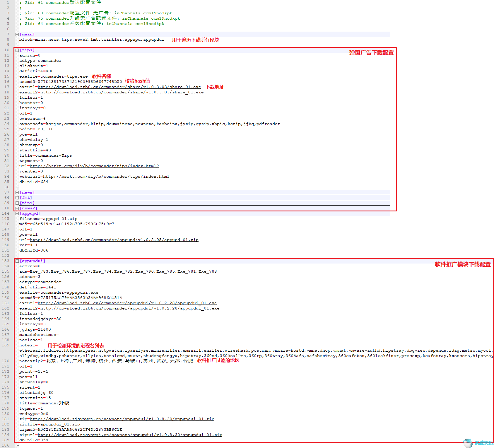The width and height of the screenshot is (494, 448).
Task: Click line number 144 in the gutter
Action: click(6, 213)
